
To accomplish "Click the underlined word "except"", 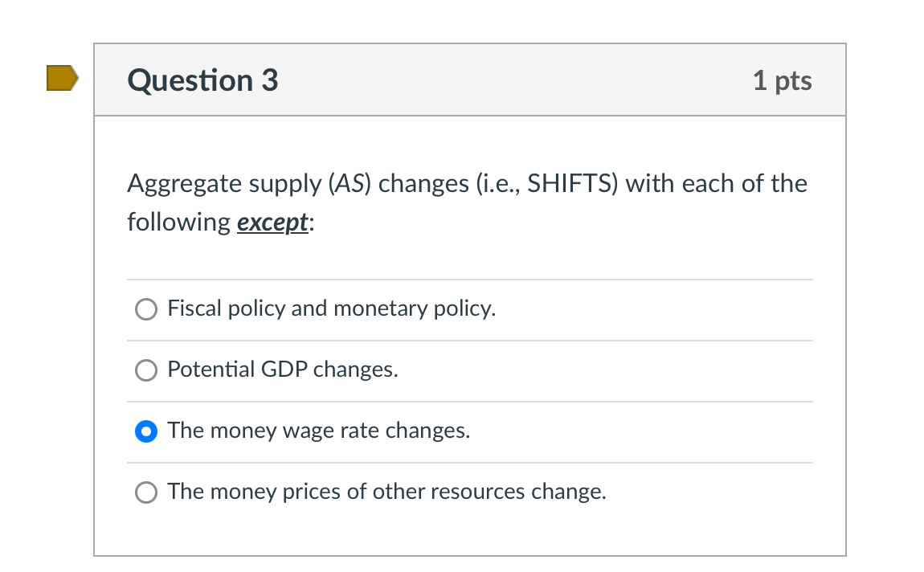I will pyautogui.click(x=272, y=223).
